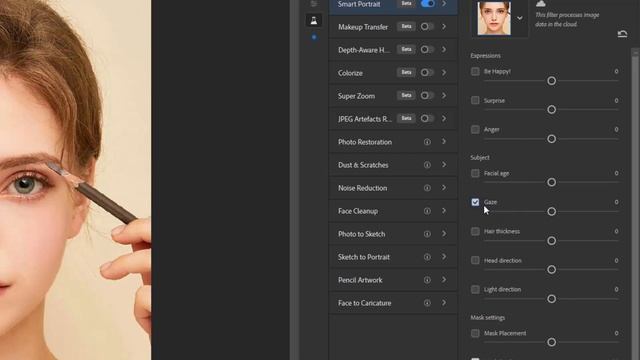Expand the Sketch to Portrait chevron
Viewport: 640px width, 360px height.
[x=444, y=257]
